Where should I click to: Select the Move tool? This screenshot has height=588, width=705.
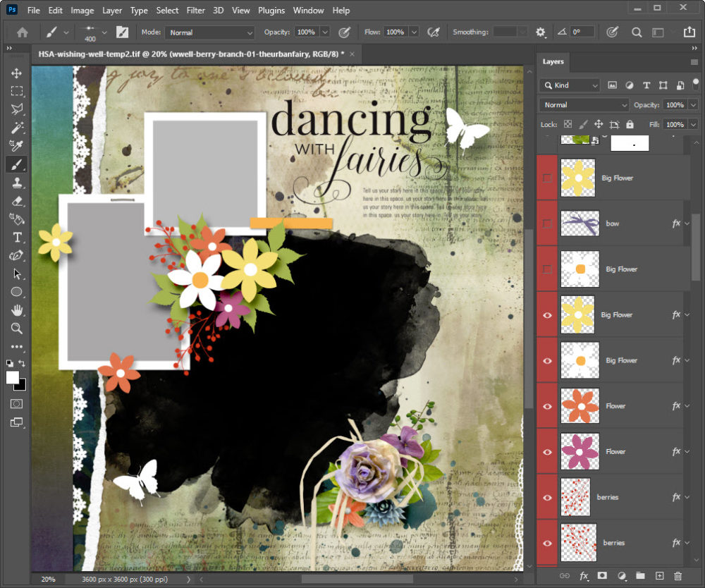pos(16,73)
